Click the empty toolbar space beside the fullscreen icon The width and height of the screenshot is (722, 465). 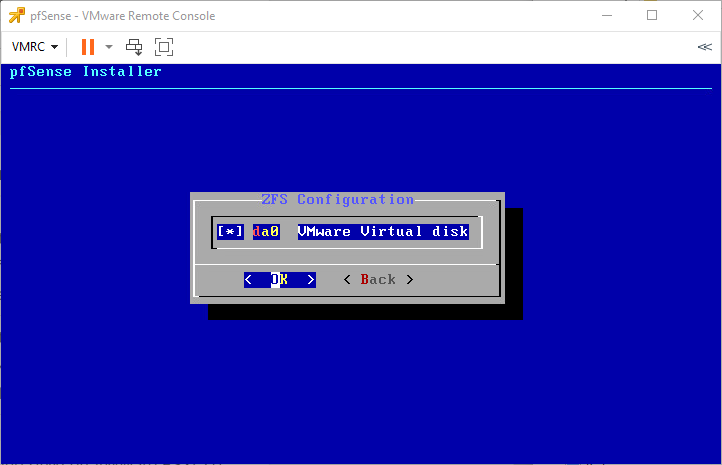(x=400, y=47)
